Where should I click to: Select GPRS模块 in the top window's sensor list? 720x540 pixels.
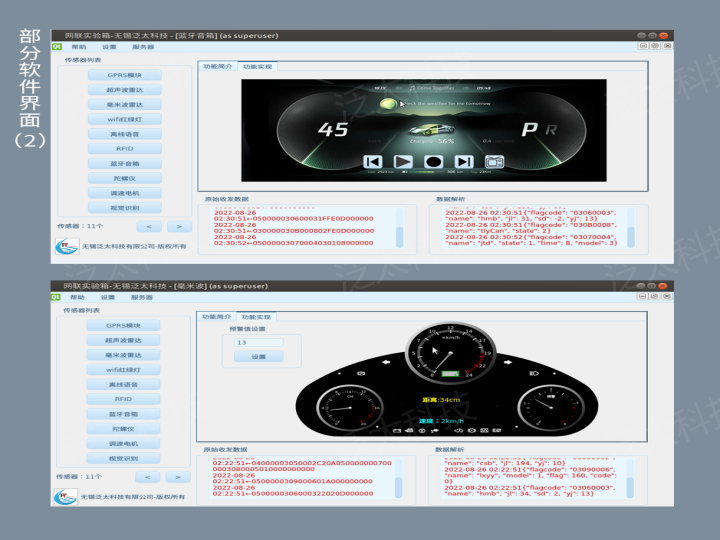(x=124, y=75)
